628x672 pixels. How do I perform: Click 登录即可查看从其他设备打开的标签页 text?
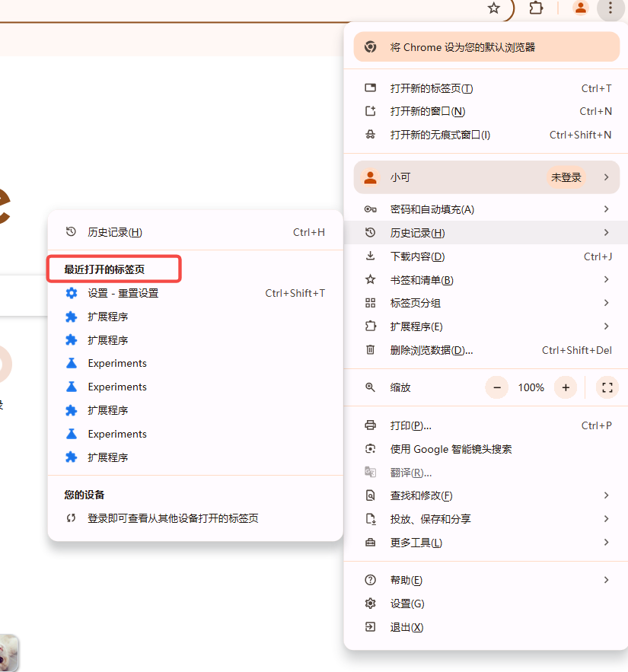tap(174, 518)
